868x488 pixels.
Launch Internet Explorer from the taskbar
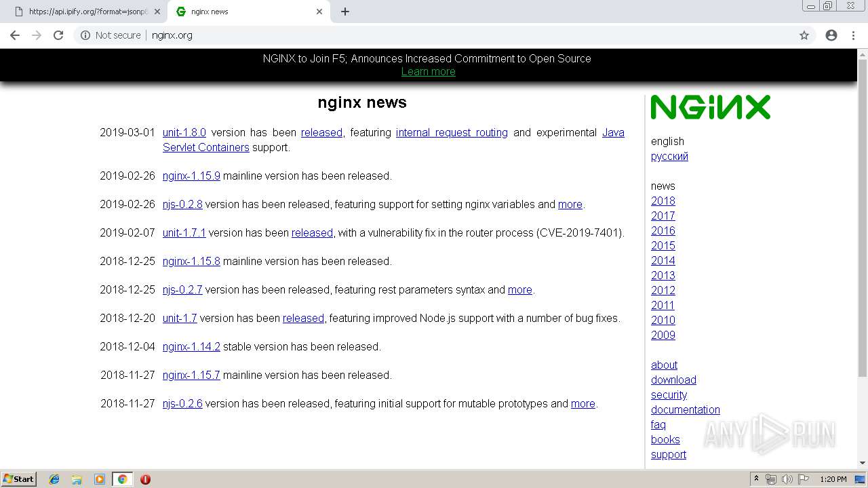click(54, 479)
